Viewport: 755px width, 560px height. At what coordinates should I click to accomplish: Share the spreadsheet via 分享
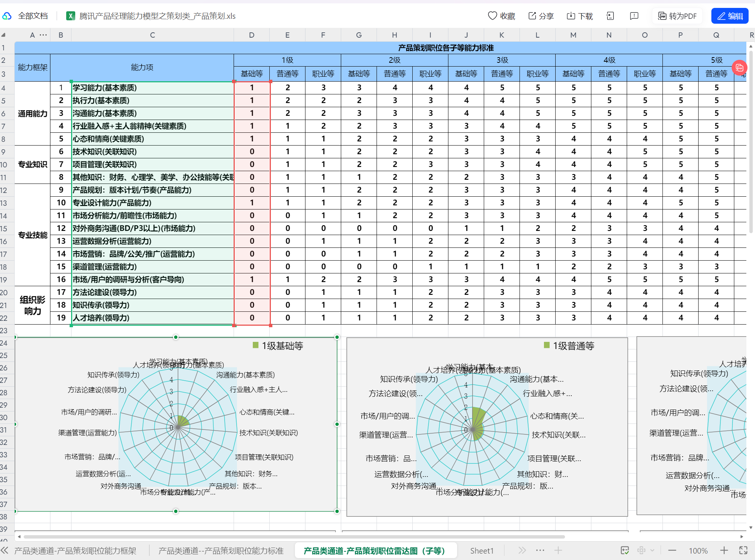click(x=541, y=16)
